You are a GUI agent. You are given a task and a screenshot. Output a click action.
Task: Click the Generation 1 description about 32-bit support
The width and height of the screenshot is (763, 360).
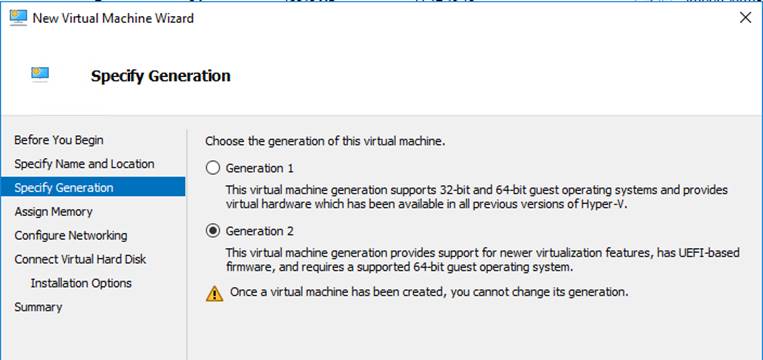tap(477, 197)
